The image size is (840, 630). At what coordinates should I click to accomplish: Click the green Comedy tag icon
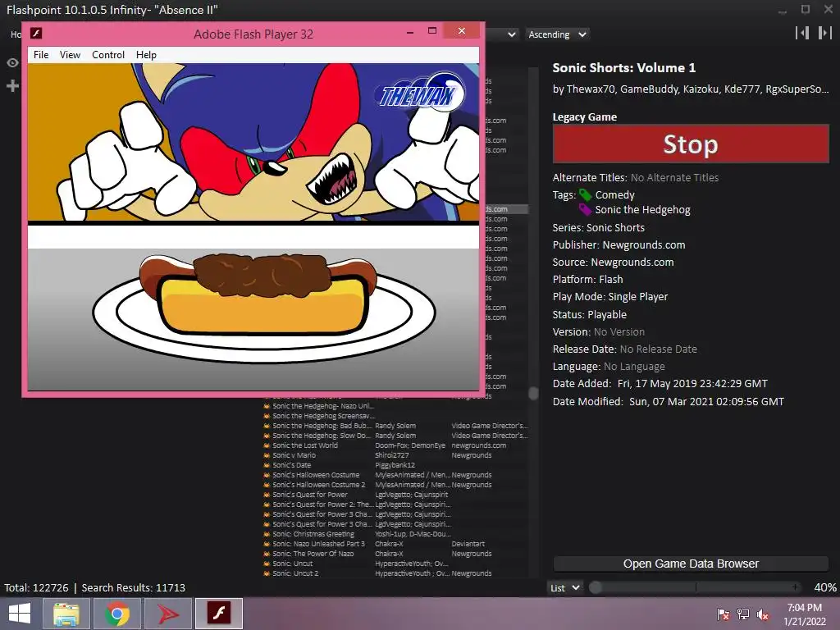(x=585, y=195)
